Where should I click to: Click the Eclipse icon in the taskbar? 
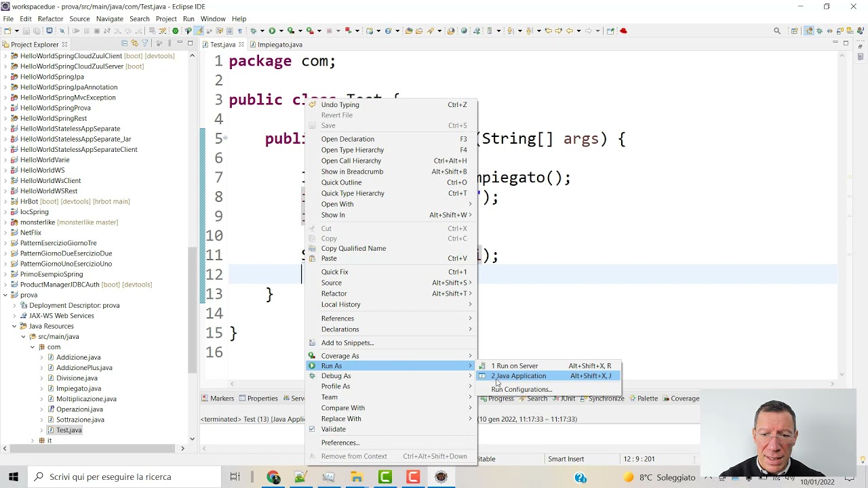point(441,477)
